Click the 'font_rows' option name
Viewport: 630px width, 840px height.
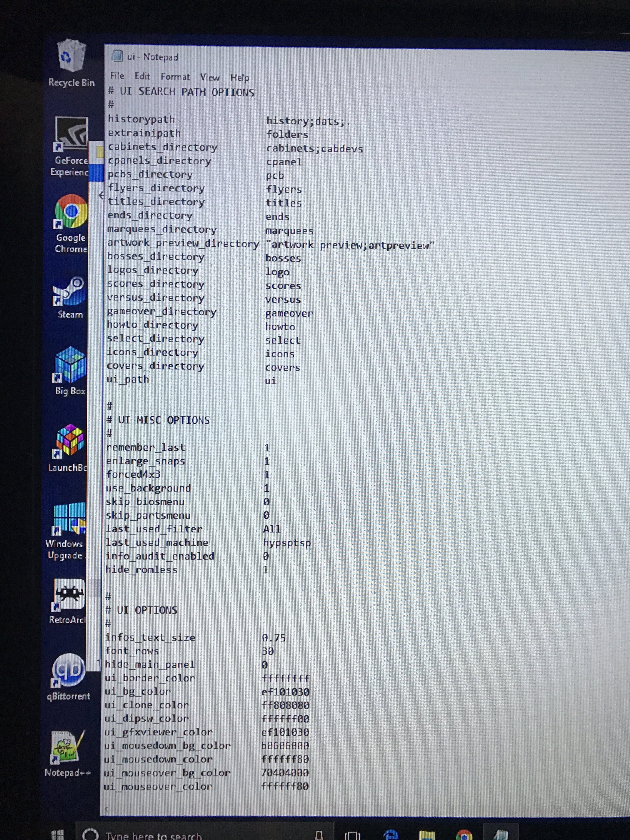tap(132, 650)
